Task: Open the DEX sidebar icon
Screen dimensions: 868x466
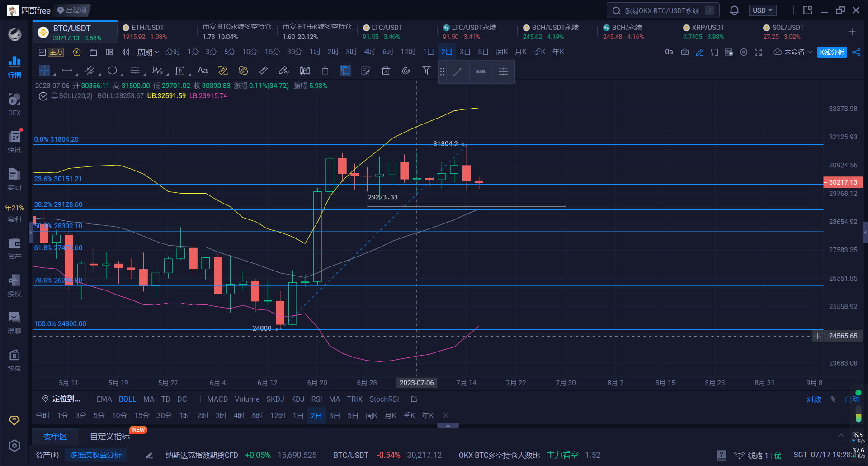Action: (x=14, y=105)
